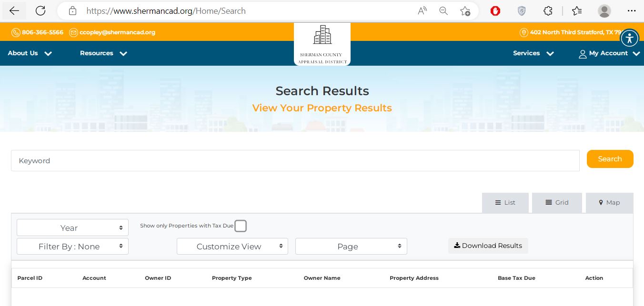644x306 pixels.
Task: Click the Sherman County Appraisal District logo
Action: point(322,44)
